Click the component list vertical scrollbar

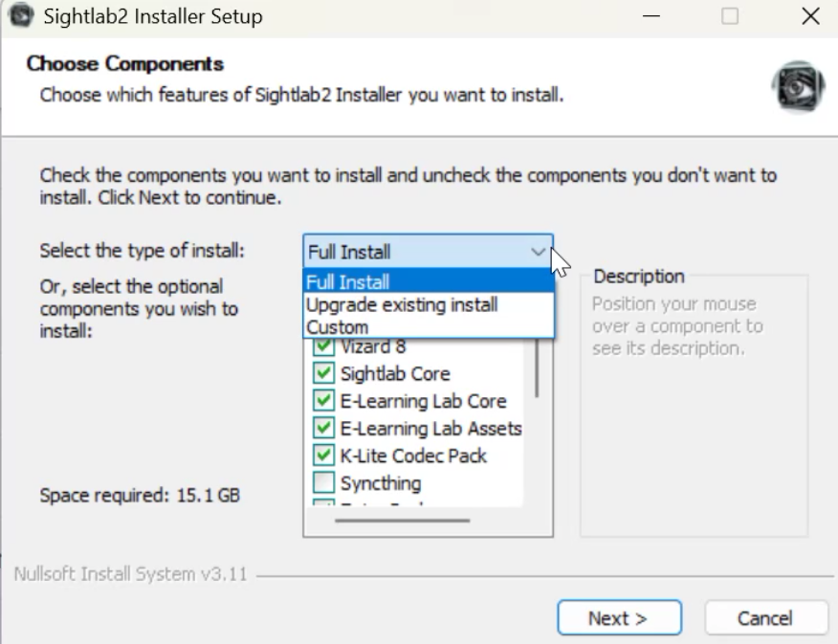(x=537, y=368)
